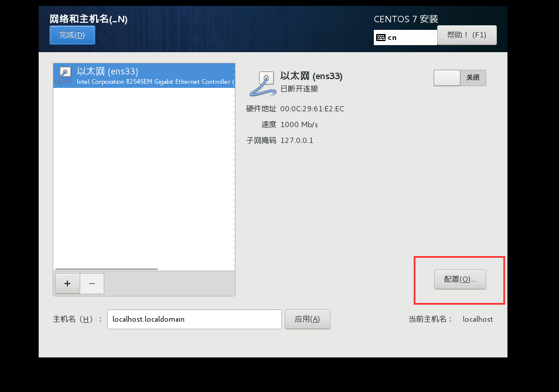Screen dimensions: 559x392
Task: Click the 当前主机名 localhost value
Action: tap(478, 319)
